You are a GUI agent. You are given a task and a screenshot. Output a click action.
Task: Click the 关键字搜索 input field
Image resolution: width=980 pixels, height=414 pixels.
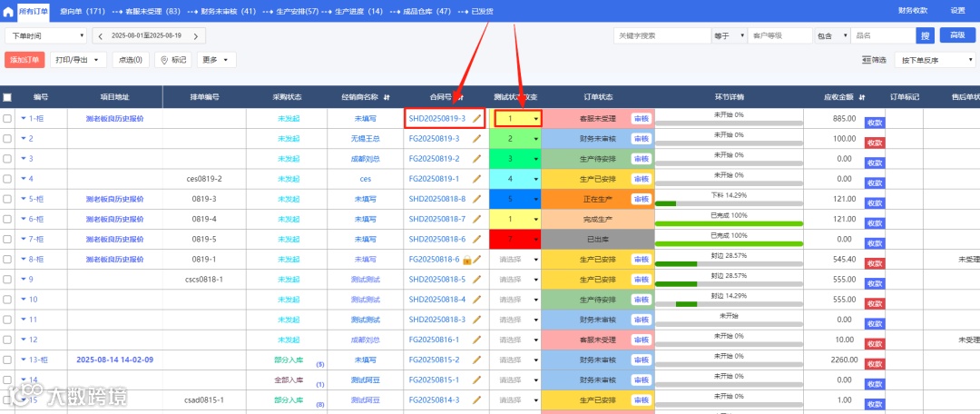point(662,36)
